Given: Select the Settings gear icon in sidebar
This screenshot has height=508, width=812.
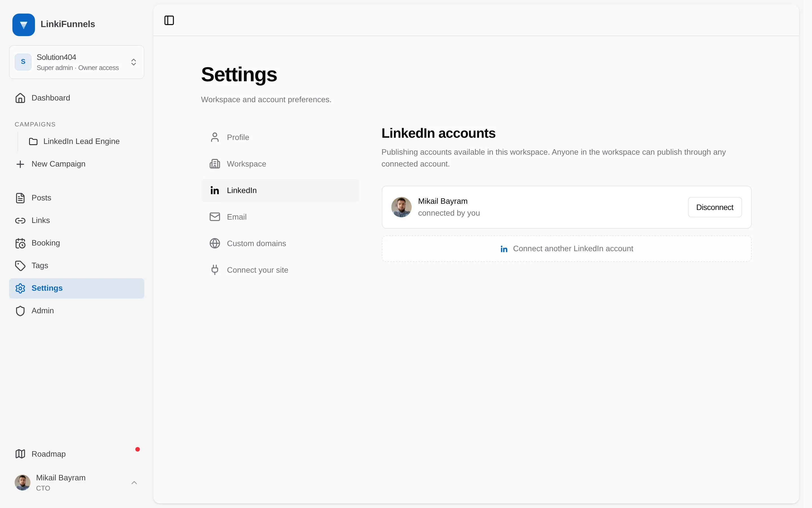Looking at the screenshot, I should (20, 288).
